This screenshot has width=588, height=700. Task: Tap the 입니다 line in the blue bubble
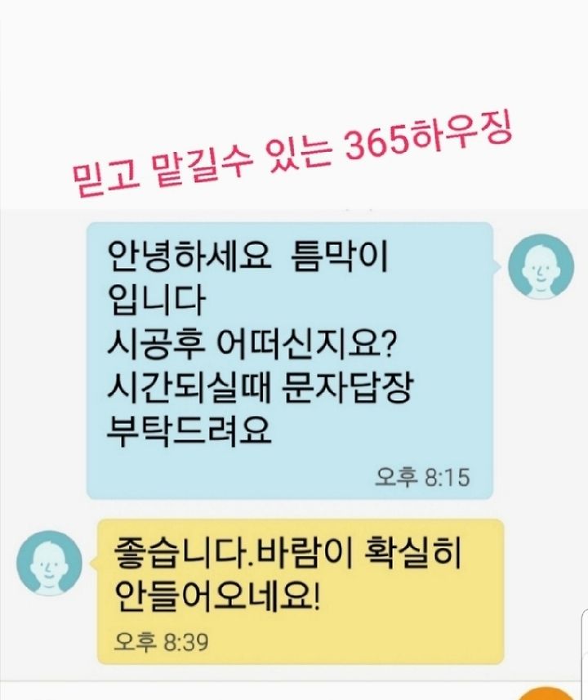(x=156, y=301)
